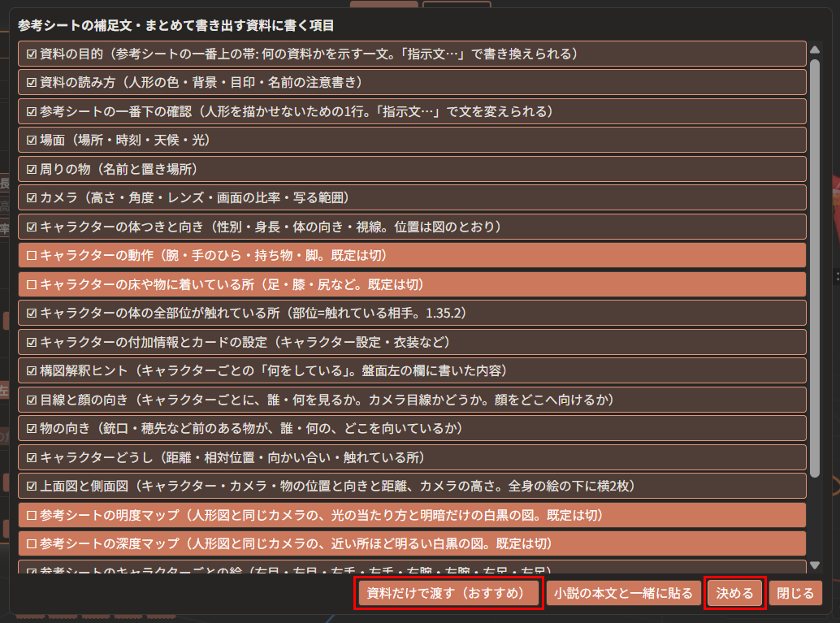Enable the キャラクターの動作 item
Screen dimensions: 840x623
tap(412, 256)
